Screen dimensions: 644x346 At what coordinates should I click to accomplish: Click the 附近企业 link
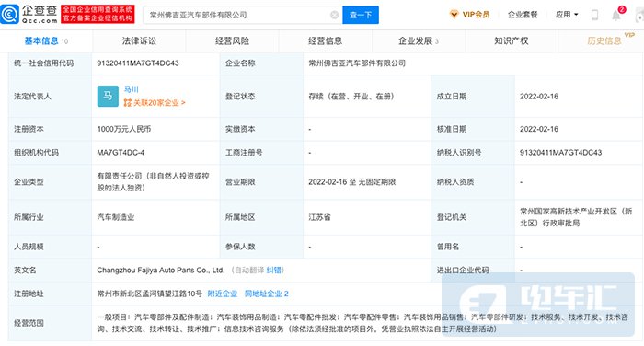pos(223,294)
